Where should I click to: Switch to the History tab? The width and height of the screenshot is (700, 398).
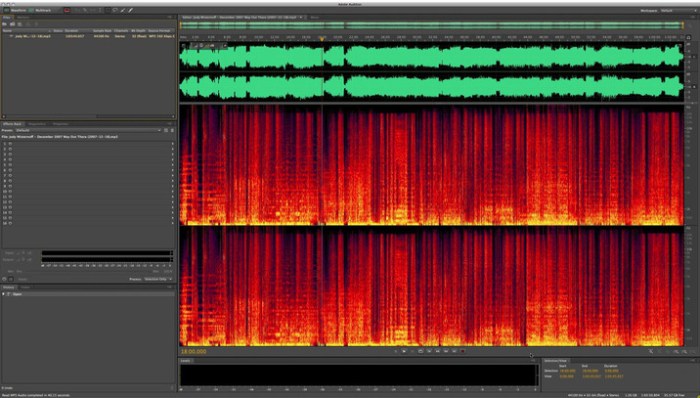point(8,287)
